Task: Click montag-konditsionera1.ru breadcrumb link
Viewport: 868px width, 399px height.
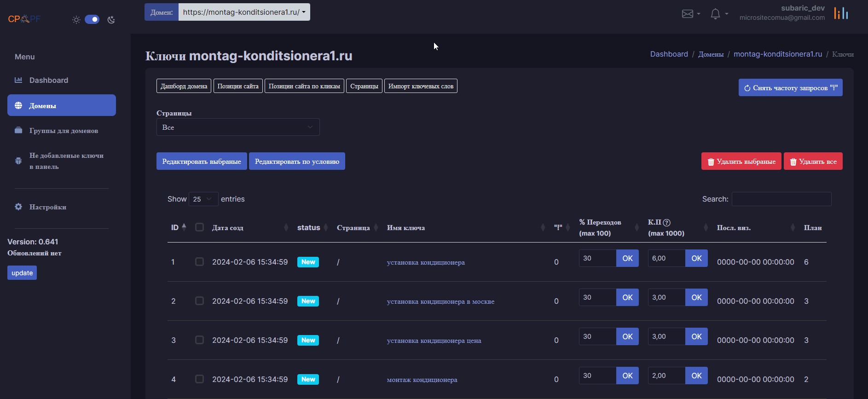Action: 778,54
